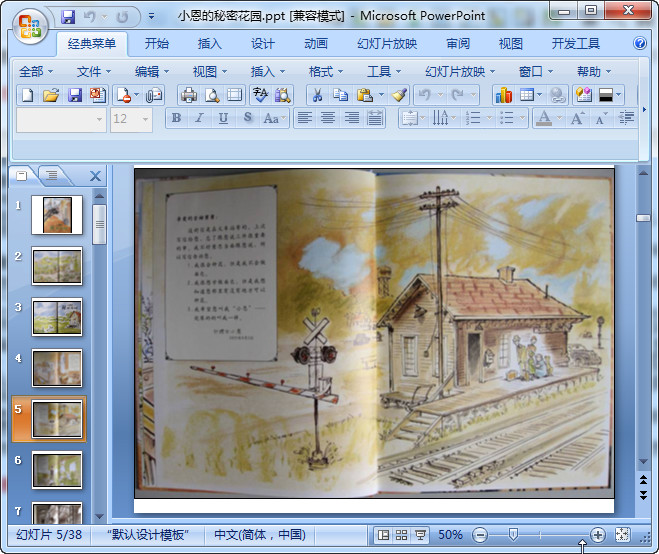The width and height of the screenshot is (659, 554).
Task: Click the thumbnail pane scrollbar handle
Action: point(99,224)
